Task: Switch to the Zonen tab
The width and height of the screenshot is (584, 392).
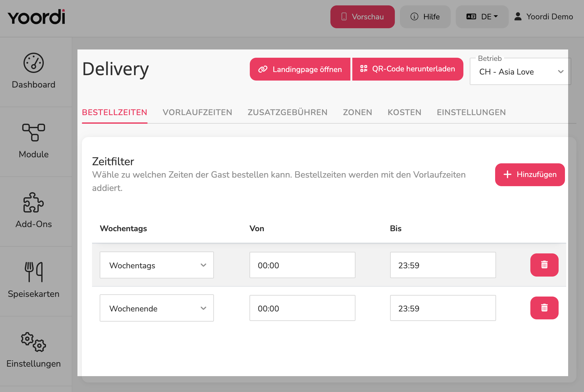Action: (x=357, y=112)
